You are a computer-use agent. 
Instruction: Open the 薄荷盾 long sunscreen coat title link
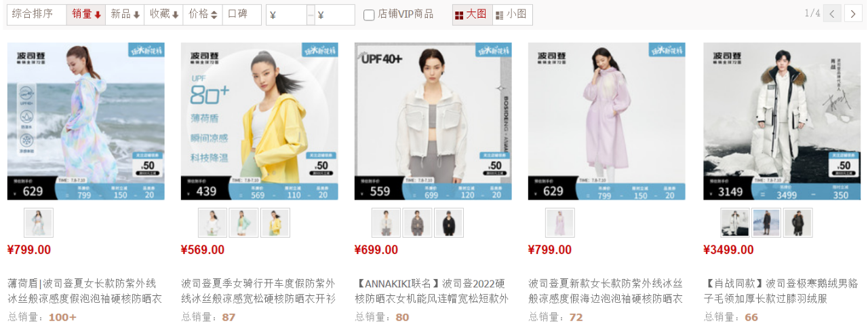(85, 291)
